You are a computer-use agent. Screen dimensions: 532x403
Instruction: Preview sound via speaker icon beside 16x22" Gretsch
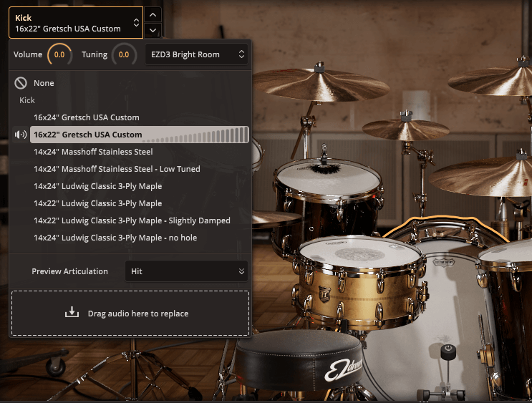pyautogui.click(x=21, y=135)
